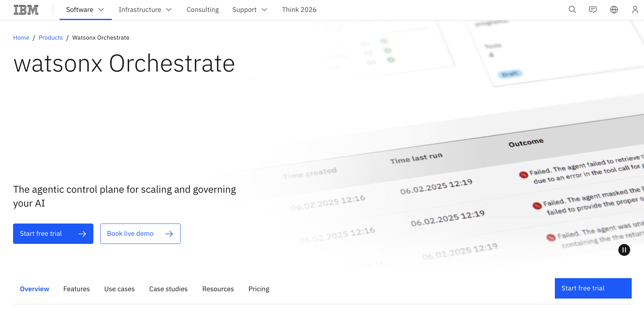Select the Use cases tab
Viewport: 644px width, 312px height.
click(x=120, y=289)
